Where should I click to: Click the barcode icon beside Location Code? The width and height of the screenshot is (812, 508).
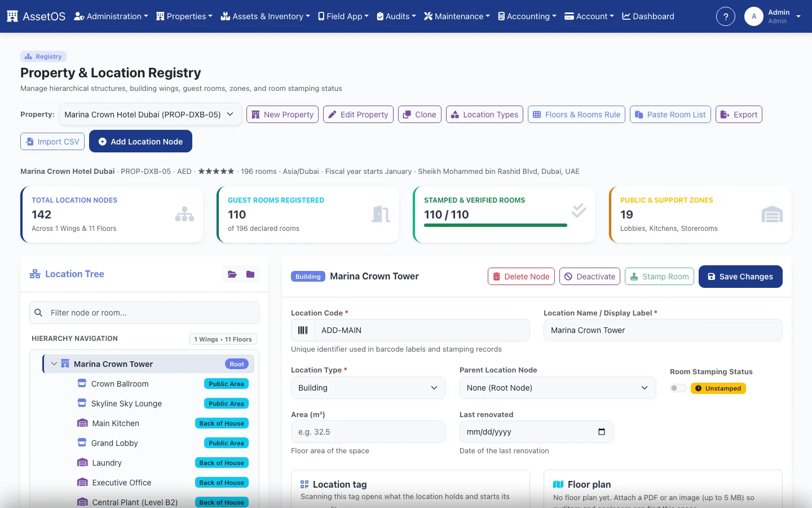[x=303, y=330]
